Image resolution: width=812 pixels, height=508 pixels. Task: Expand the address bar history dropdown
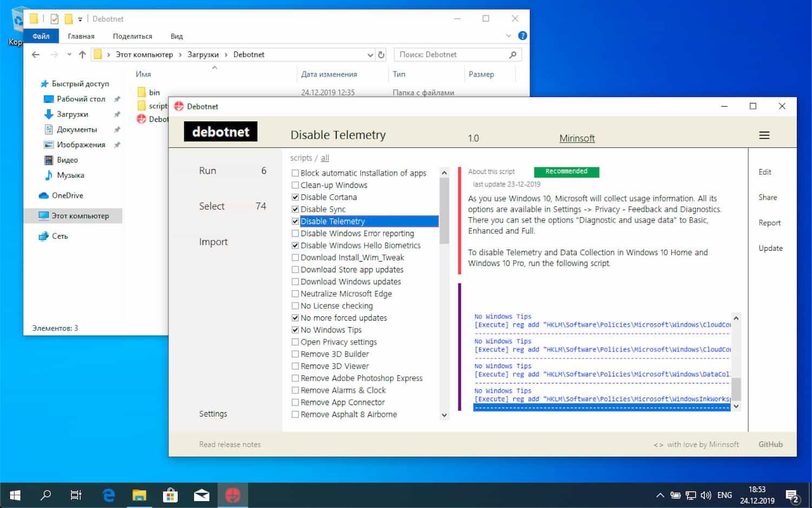click(x=370, y=55)
